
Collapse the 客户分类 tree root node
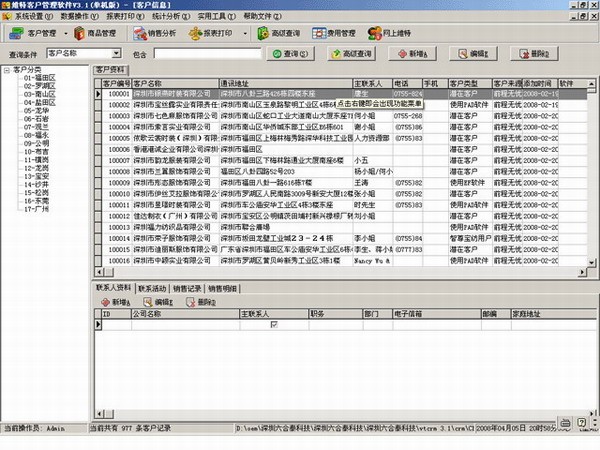(x=8, y=70)
